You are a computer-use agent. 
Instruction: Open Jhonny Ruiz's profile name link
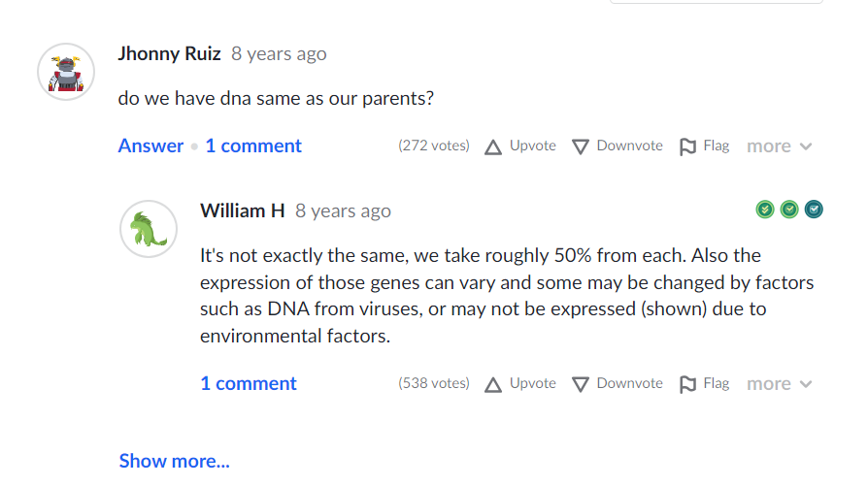170,54
